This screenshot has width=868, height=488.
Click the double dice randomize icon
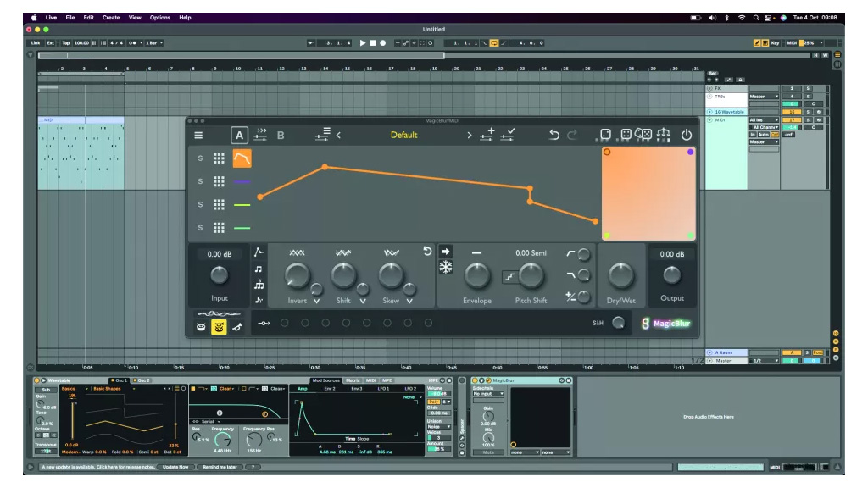643,134
